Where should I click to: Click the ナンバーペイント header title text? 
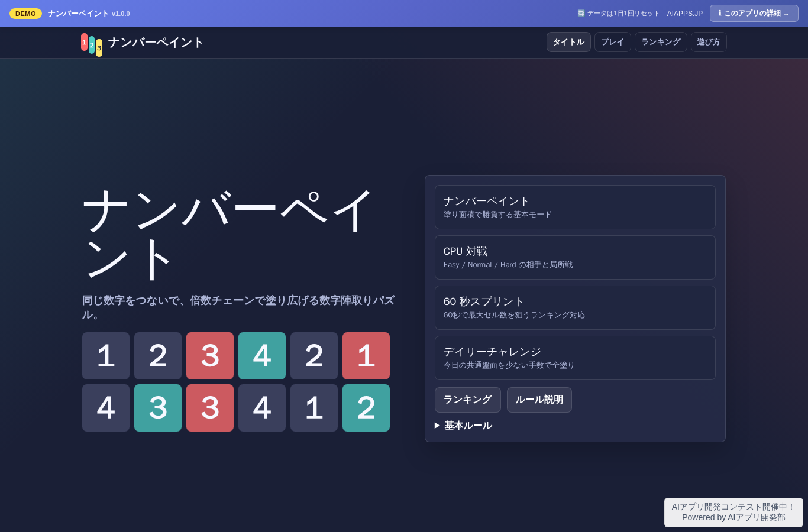[156, 43]
